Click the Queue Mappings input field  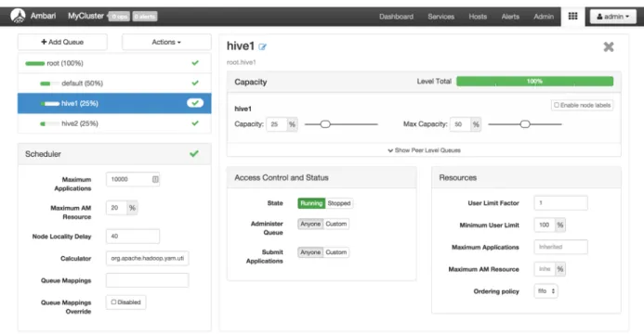148,280
